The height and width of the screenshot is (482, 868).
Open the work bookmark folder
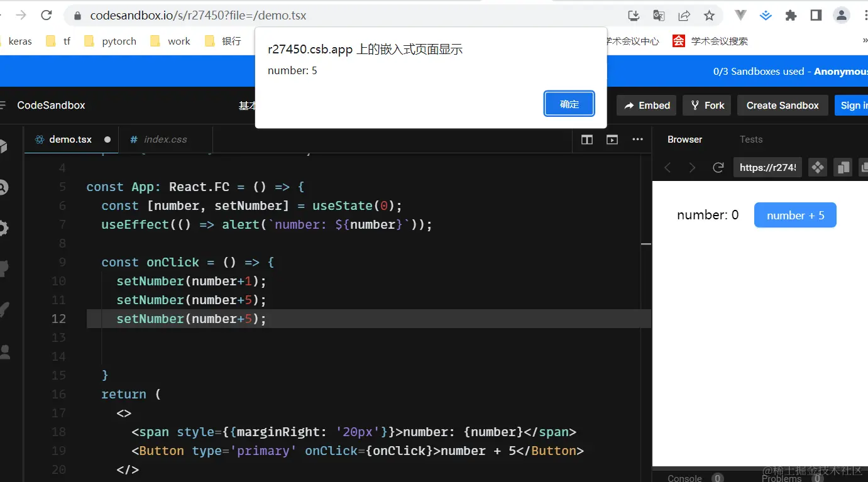tap(170, 41)
